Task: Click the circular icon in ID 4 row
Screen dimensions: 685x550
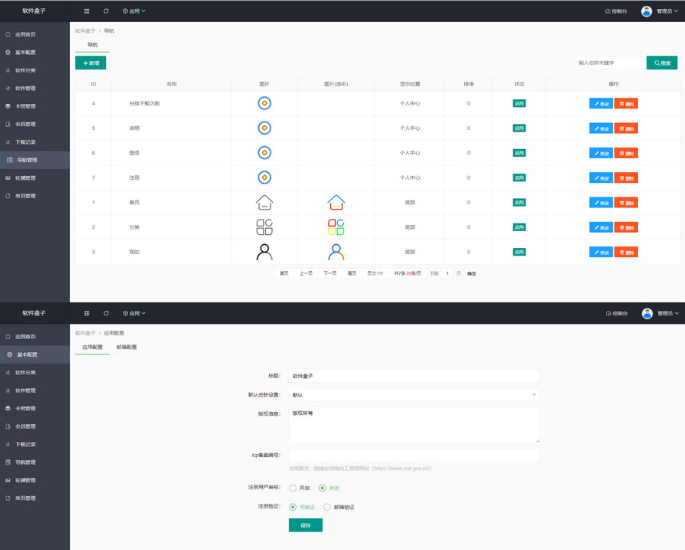Action: [264, 104]
